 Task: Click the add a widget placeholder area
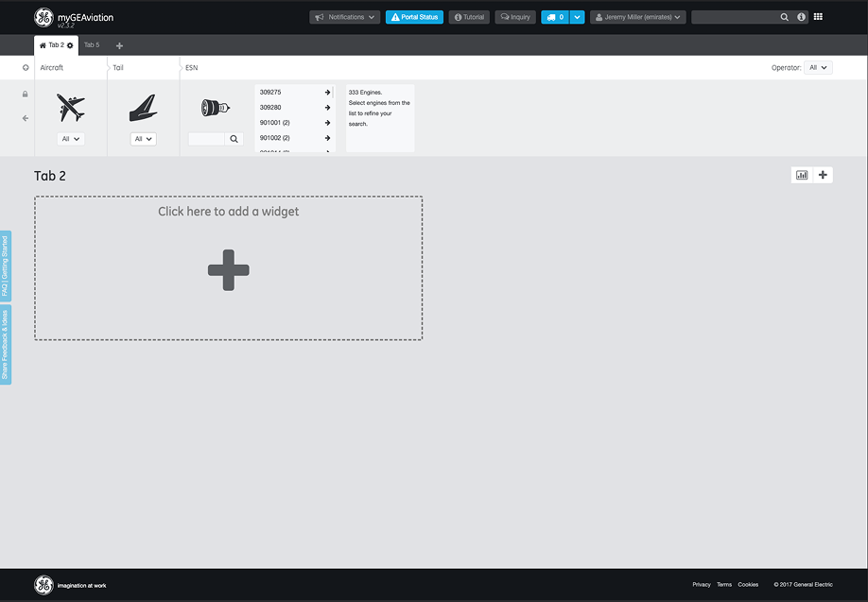pos(229,268)
